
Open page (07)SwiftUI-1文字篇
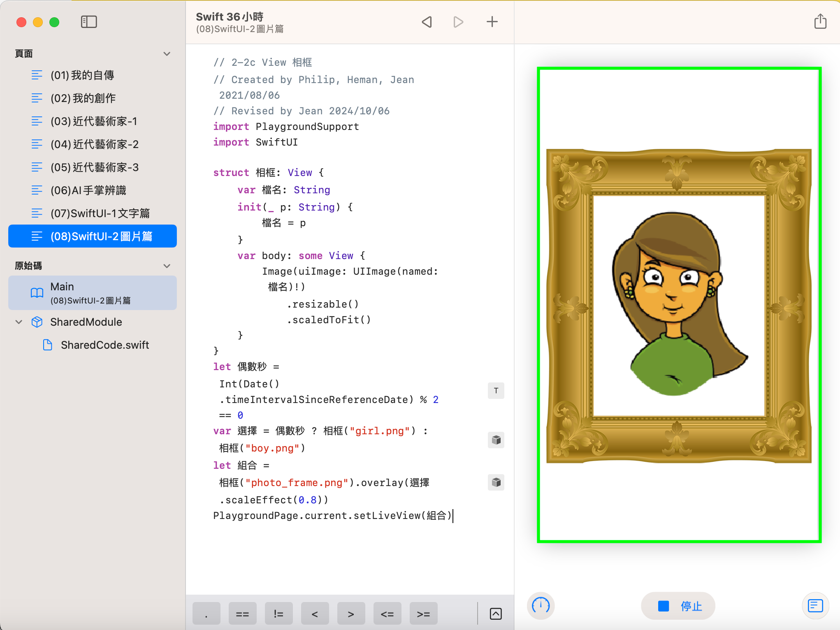pyautogui.click(x=100, y=213)
